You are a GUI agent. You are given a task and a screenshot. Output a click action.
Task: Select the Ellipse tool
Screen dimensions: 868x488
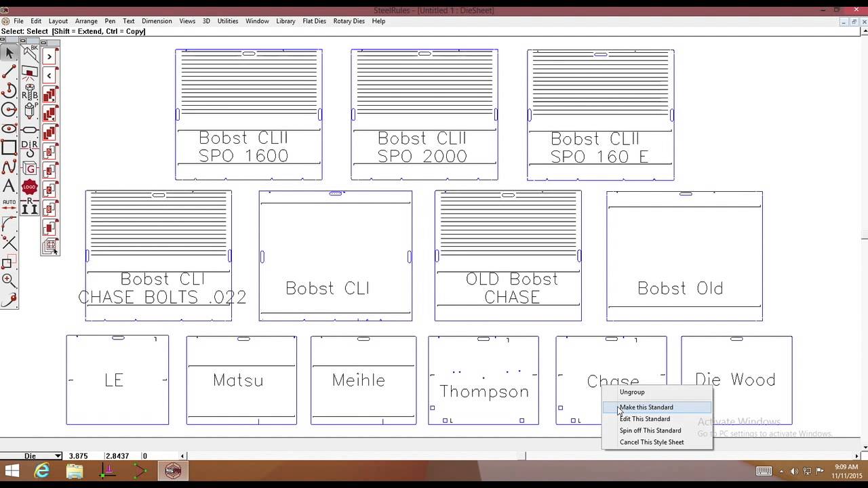[9, 128]
